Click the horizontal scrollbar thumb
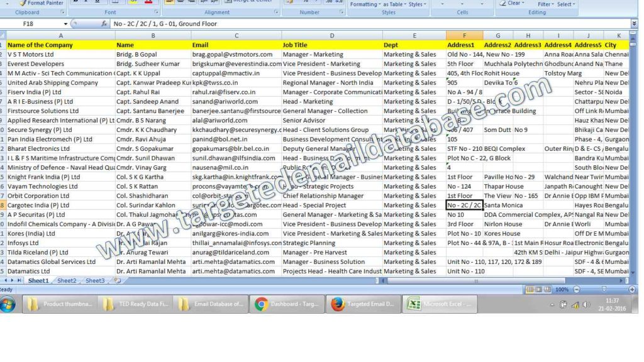The image size is (644, 362). pyautogui.click(x=476, y=281)
